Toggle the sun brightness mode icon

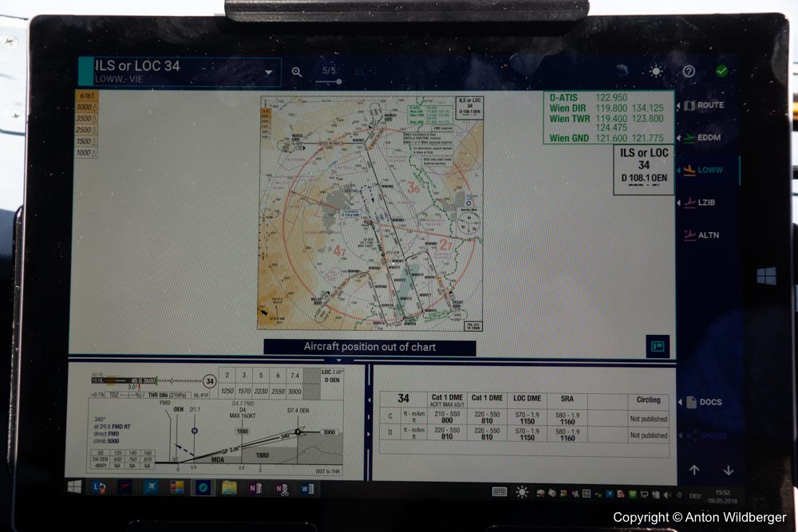pos(656,71)
